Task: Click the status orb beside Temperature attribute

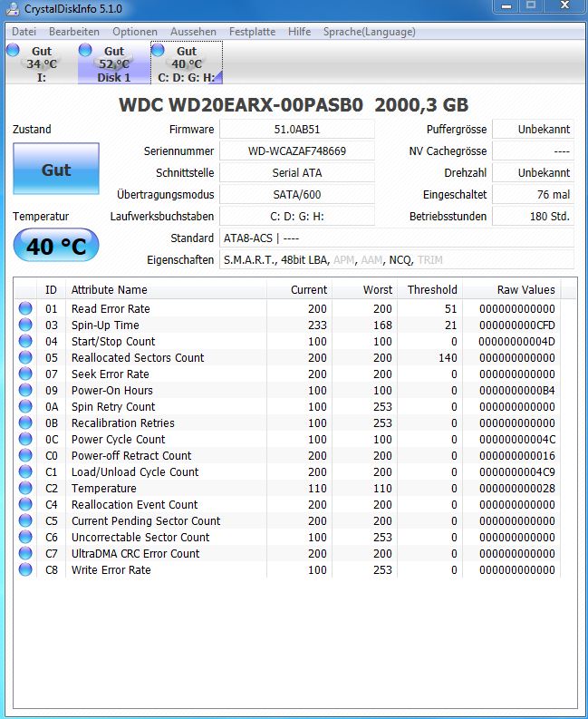Action: (x=25, y=489)
